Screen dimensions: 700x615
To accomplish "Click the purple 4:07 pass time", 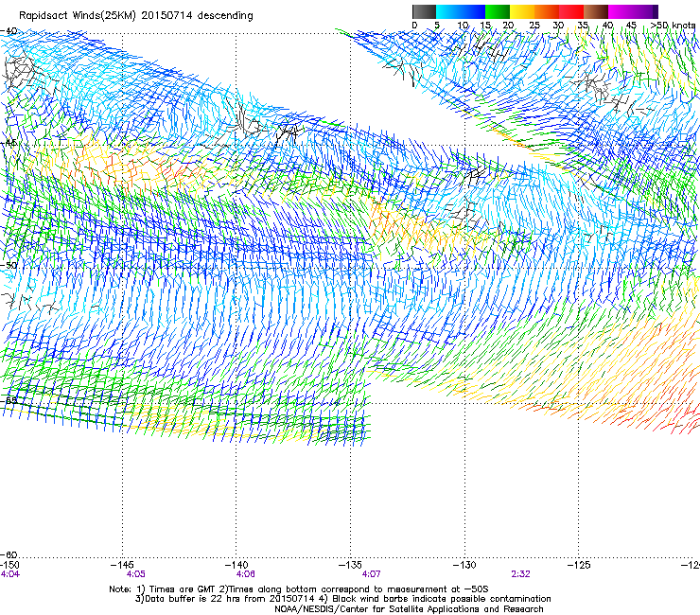I will pyautogui.click(x=371, y=574).
